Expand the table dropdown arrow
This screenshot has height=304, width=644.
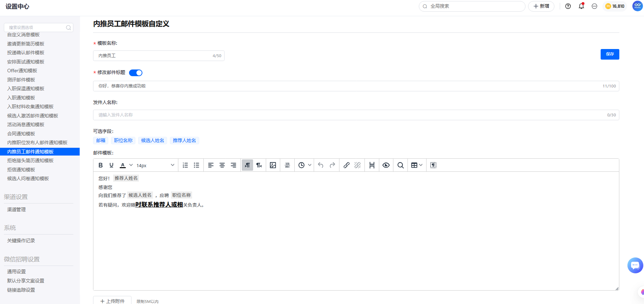point(421,165)
